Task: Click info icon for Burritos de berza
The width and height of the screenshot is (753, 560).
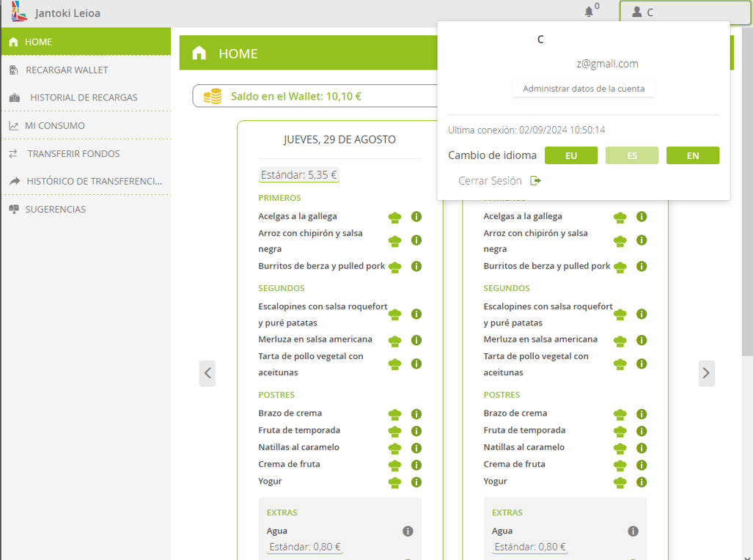Action: pos(416,266)
